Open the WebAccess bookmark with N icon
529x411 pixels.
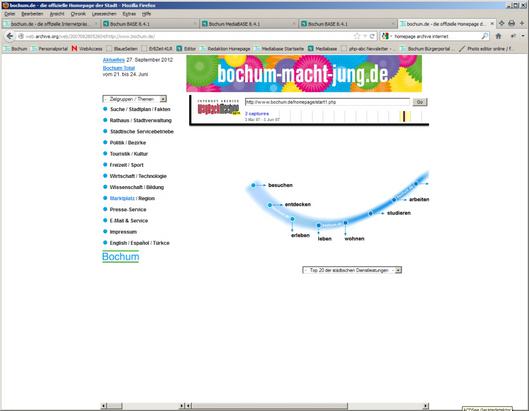(x=87, y=49)
